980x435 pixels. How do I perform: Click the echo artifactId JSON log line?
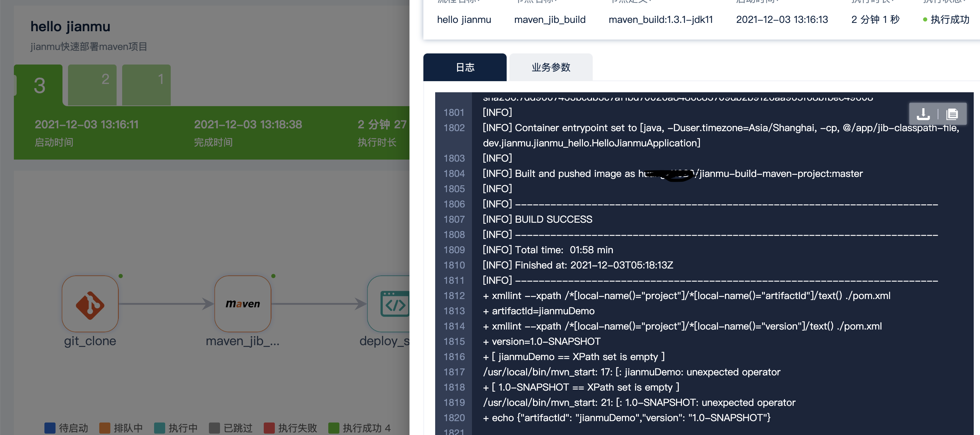point(627,418)
